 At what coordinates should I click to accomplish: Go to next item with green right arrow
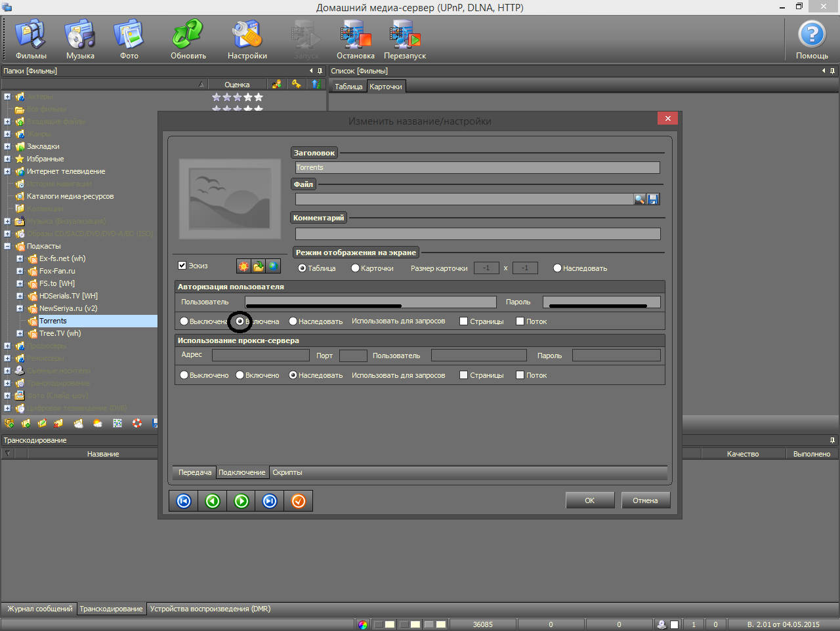point(241,501)
